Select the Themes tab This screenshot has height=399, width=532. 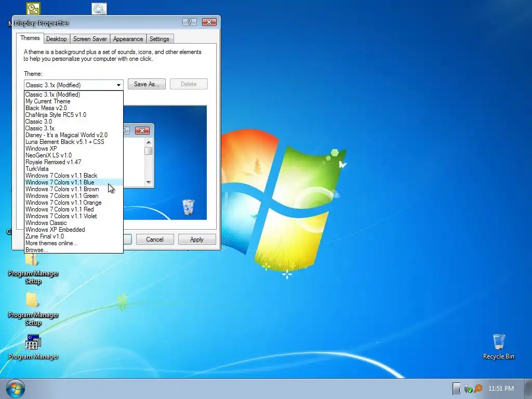click(30, 38)
